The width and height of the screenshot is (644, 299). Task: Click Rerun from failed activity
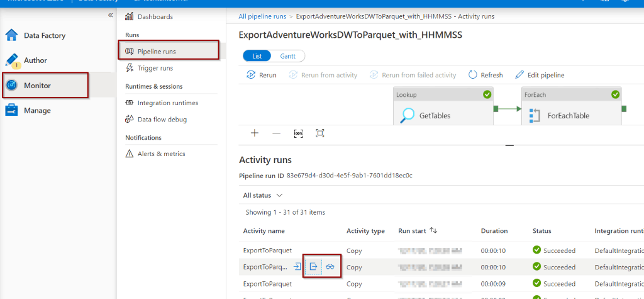pos(413,76)
